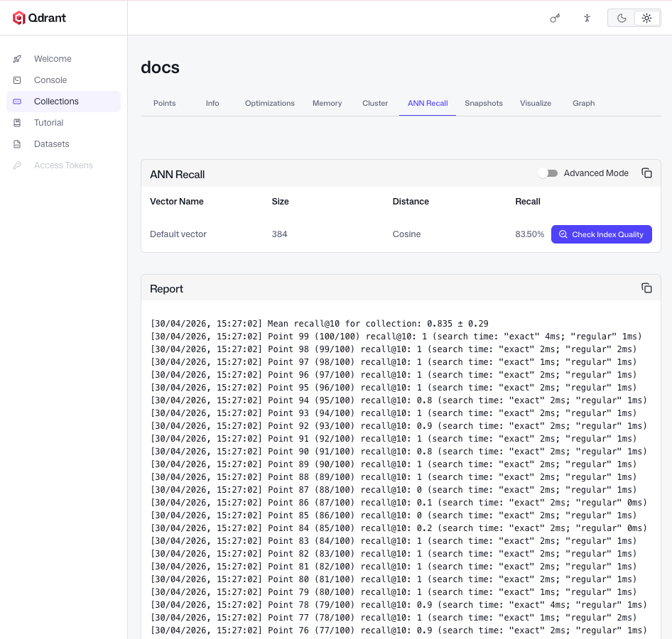This screenshot has height=639, width=672.
Task: Click the 'Point 78 (79/100)' log line
Action: click(399, 605)
